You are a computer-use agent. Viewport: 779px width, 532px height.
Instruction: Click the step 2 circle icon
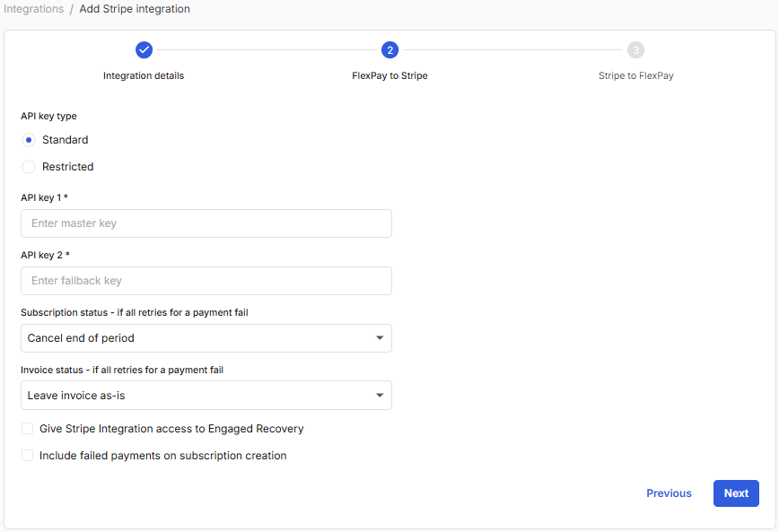(389, 49)
